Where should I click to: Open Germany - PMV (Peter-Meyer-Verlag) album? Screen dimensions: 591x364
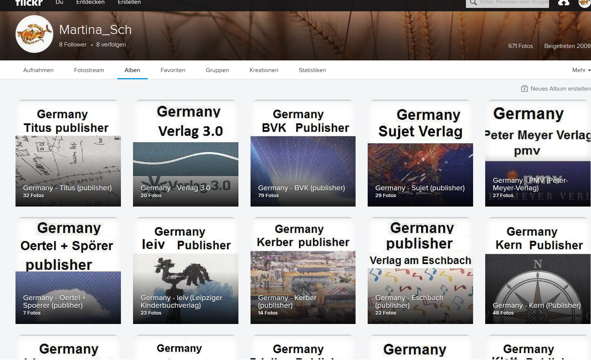click(x=538, y=153)
